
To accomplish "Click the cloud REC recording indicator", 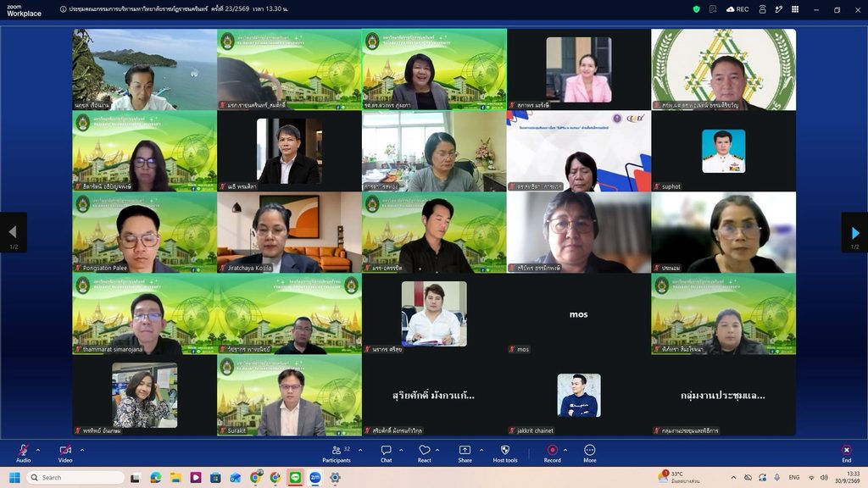I will [737, 8].
